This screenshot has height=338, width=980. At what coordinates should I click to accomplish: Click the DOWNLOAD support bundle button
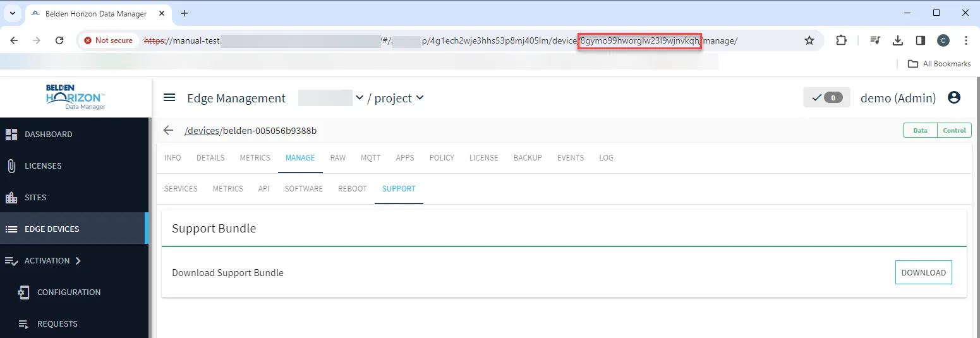pyautogui.click(x=923, y=273)
